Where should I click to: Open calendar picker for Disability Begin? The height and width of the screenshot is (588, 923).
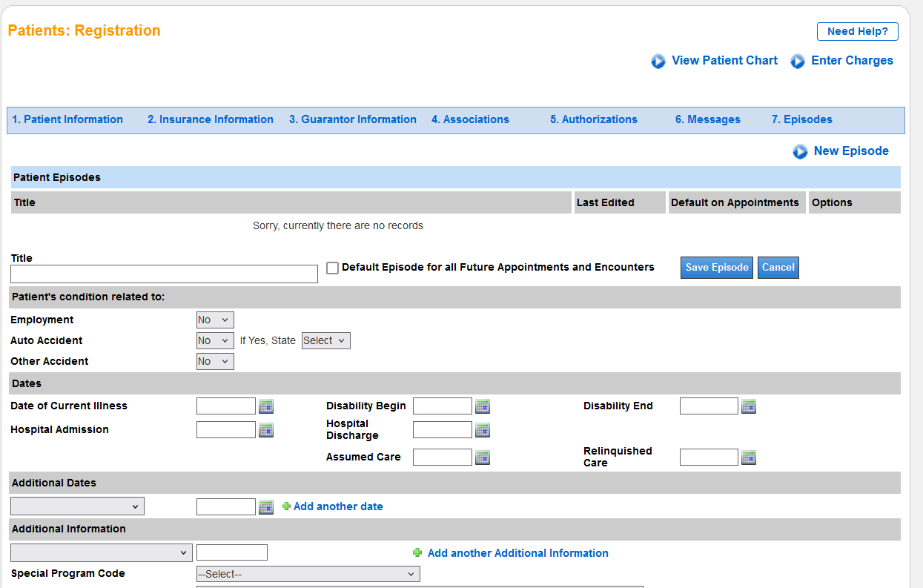[483, 406]
